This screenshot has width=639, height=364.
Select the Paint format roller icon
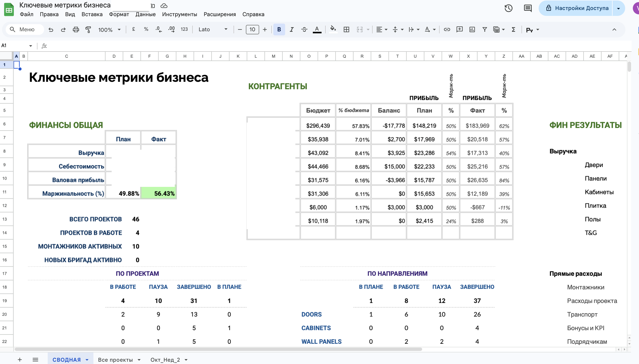tap(88, 29)
